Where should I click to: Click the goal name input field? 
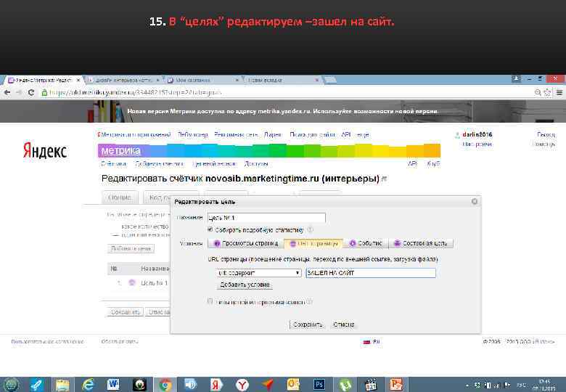pyautogui.click(x=266, y=218)
